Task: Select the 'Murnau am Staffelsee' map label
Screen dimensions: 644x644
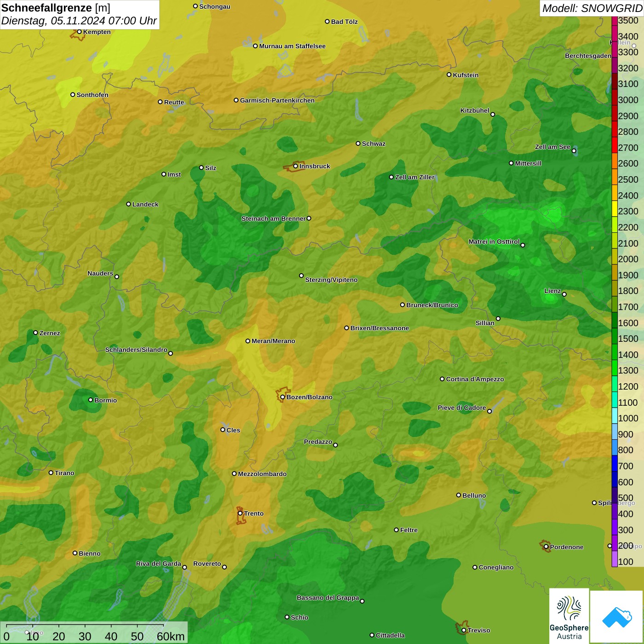Action: [292, 46]
